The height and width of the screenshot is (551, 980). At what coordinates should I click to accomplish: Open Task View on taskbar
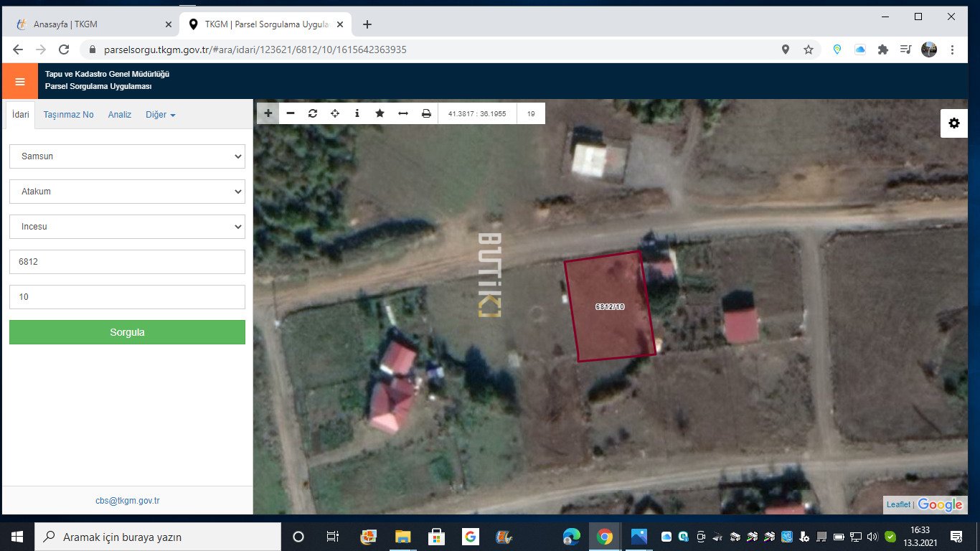(x=332, y=537)
